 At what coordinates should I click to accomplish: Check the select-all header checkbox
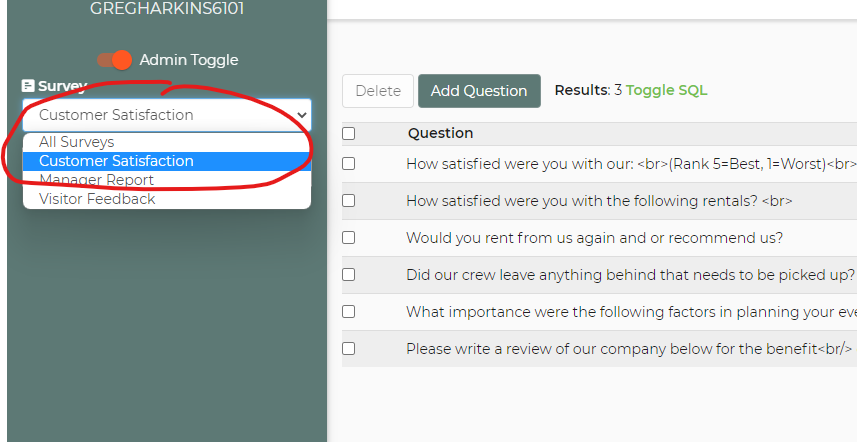(x=348, y=133)
